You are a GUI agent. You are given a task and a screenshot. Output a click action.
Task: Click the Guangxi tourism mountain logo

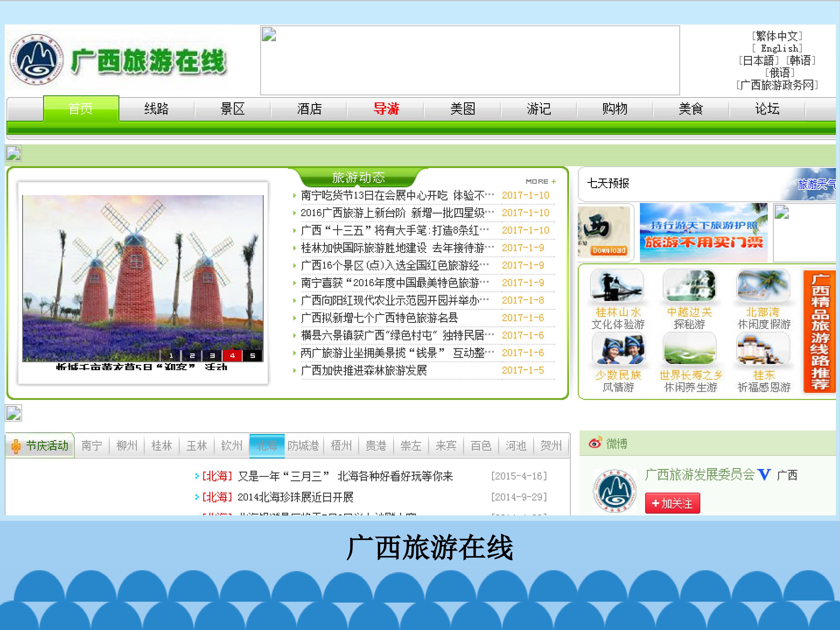point(36,60)
